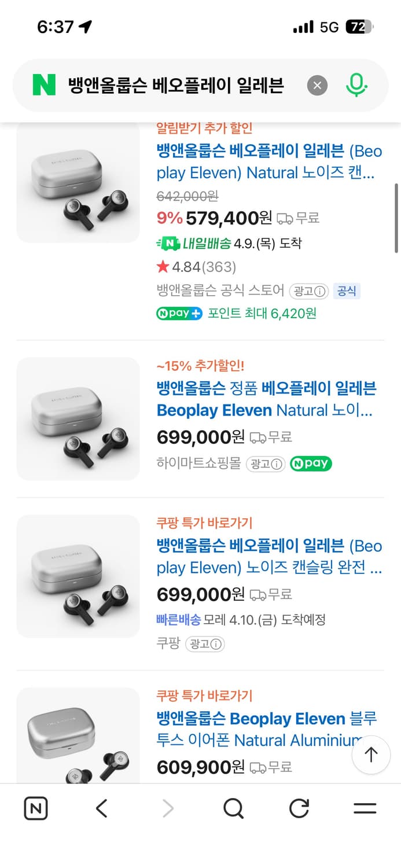Tap the Naver home icon in bottom toolbar

(35, 808)
